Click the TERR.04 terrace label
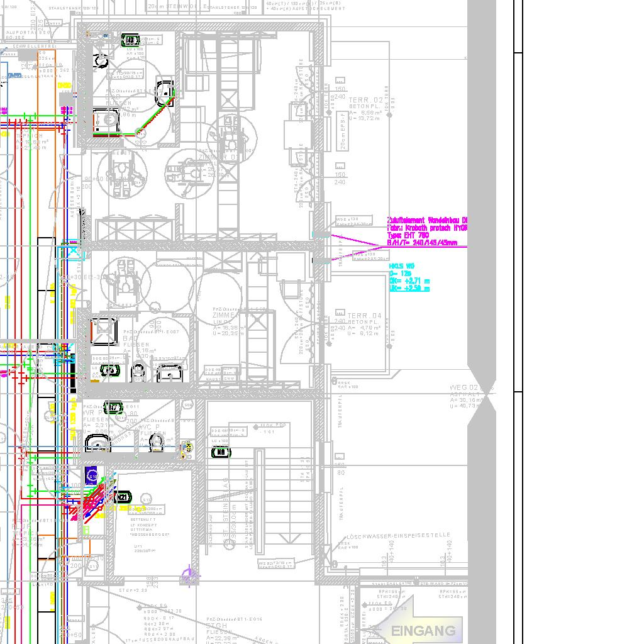 pos(364,315)
